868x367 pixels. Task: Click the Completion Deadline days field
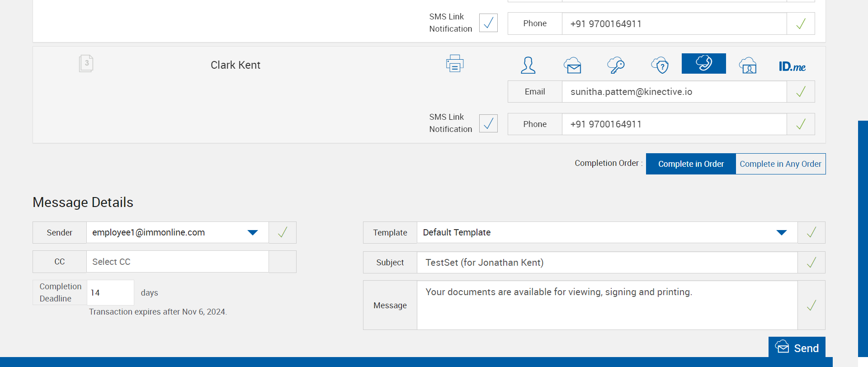coord(110,292)
